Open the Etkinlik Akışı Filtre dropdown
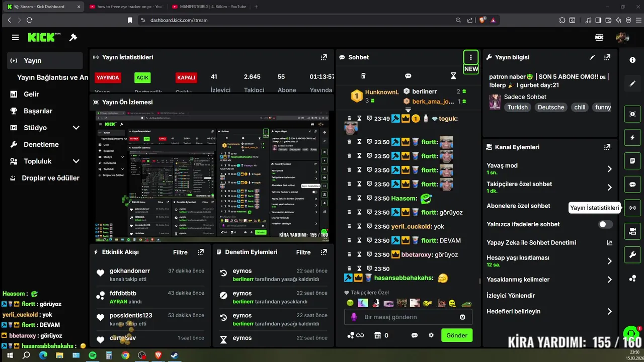The height and width of the screenshot is (362, 644). click(x=180, y=252)
